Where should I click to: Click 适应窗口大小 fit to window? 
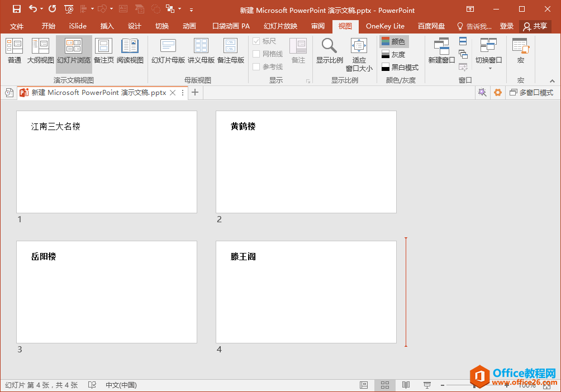tap(359, 54)
